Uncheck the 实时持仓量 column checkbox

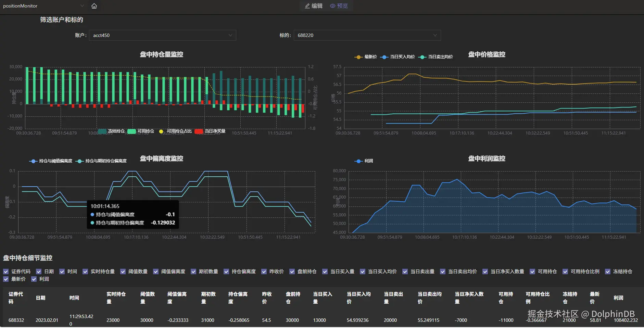[x=85, y=272]
